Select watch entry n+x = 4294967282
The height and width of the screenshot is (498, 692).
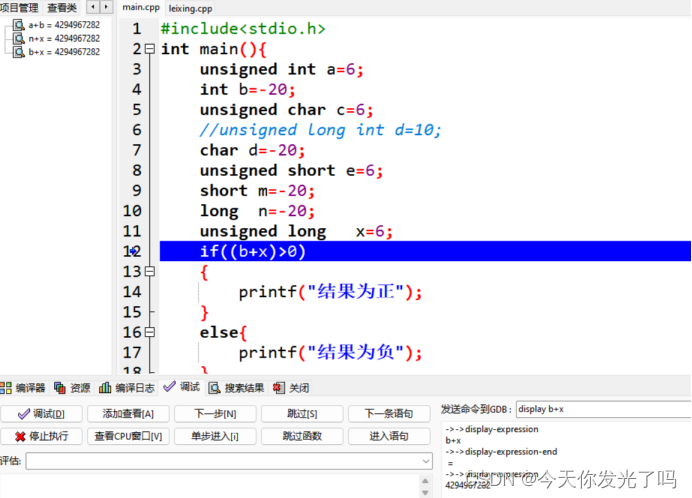click(64, 38)
